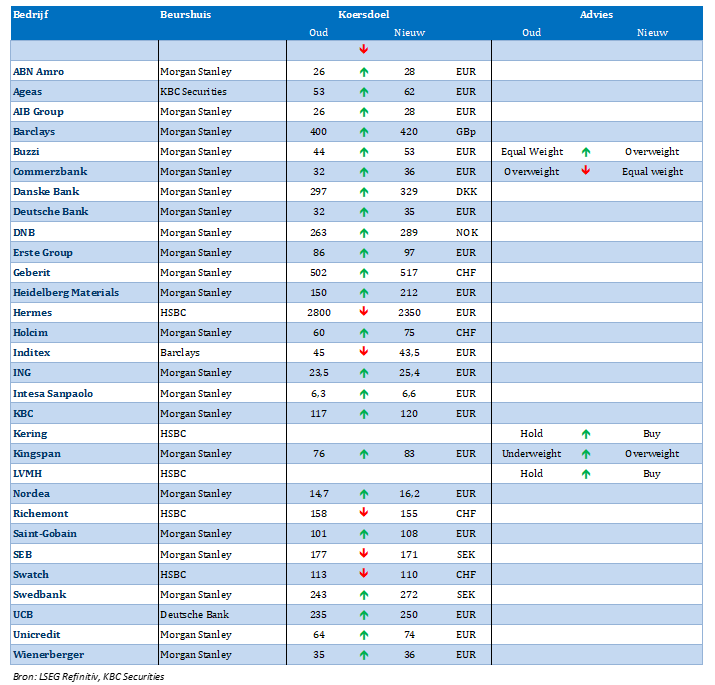Click the price target up arrow for Holcim
The height and width of the screenshot is (685, 715).
click(363, 333)
